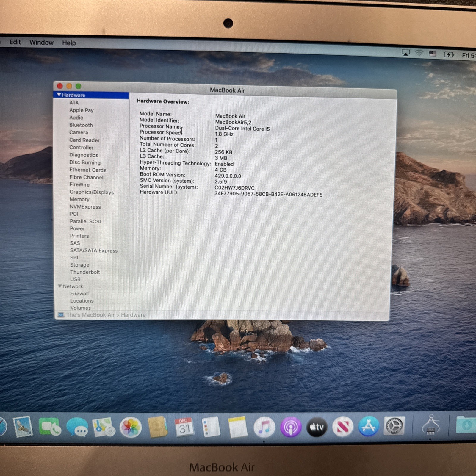Open the Mail app in the Dock
This screenshot has height=476, width=476.
point(23,426)
